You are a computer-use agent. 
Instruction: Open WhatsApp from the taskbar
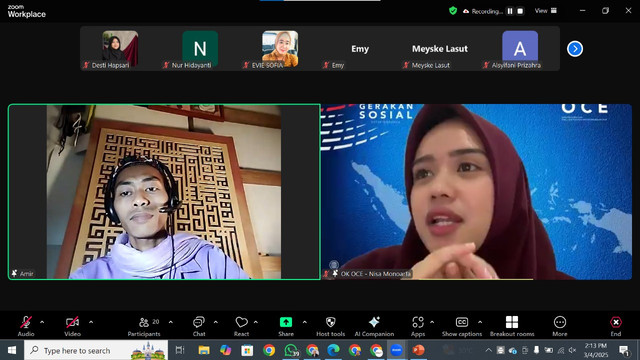tap(291, 350)
